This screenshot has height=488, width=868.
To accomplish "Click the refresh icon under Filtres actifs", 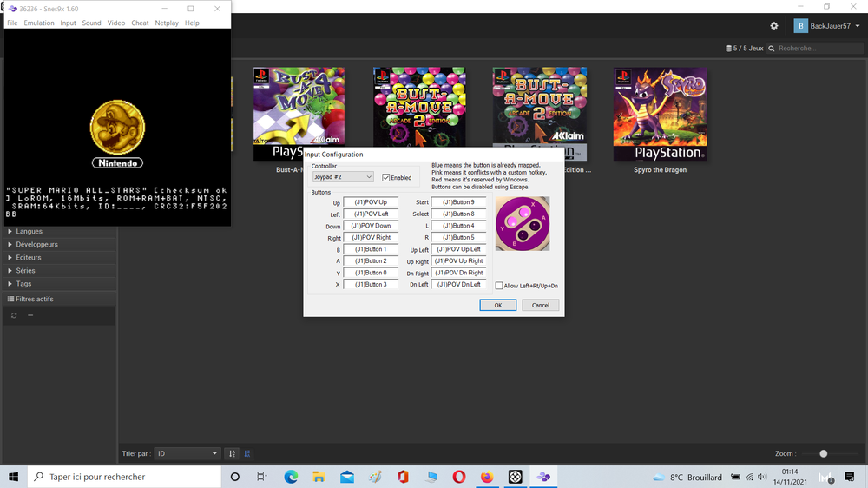I will pos(14,315).
